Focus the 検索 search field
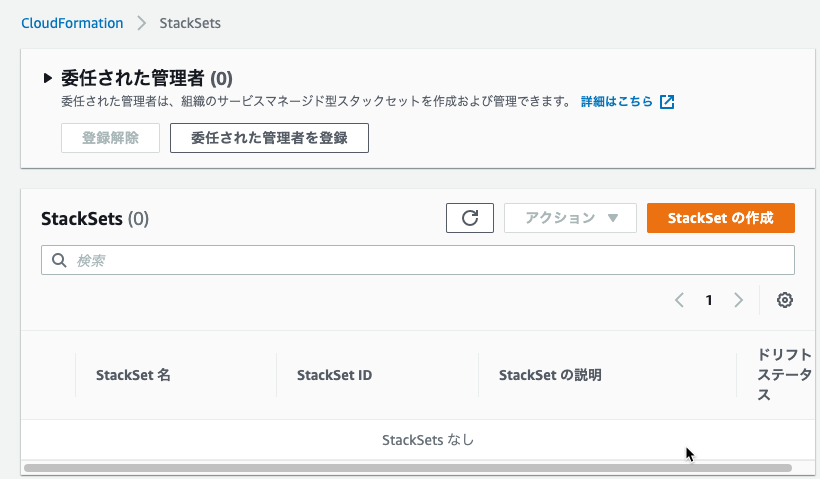 pyautogui.click(x=418, y=260)
